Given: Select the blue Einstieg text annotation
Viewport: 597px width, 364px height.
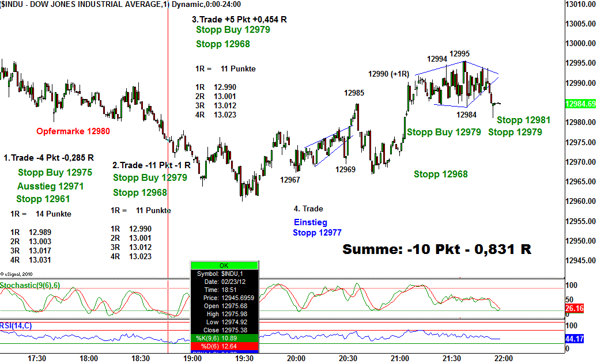Looking at the screenshot, I should [x=311, y=222].
